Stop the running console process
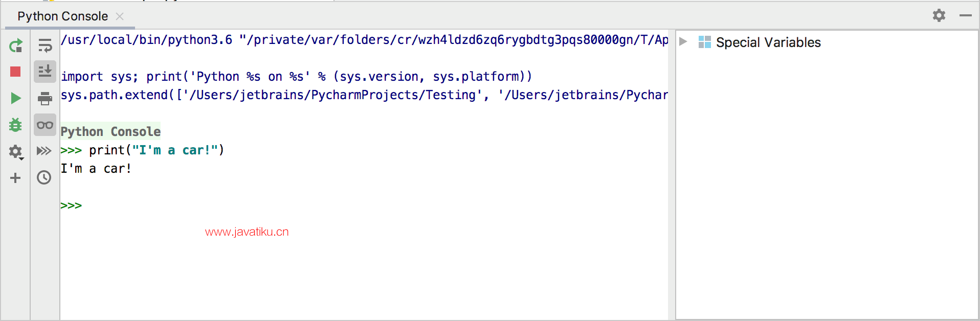The image size is (980, 321). point(15,72)
